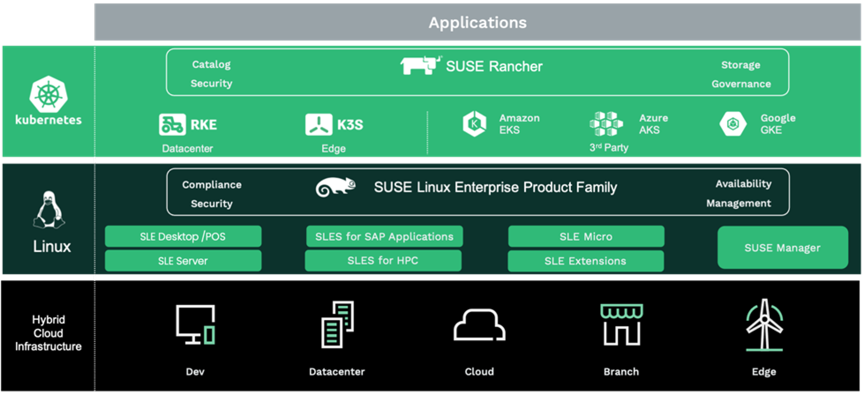Select the Dev monitor icon

[x=196, y=325]
